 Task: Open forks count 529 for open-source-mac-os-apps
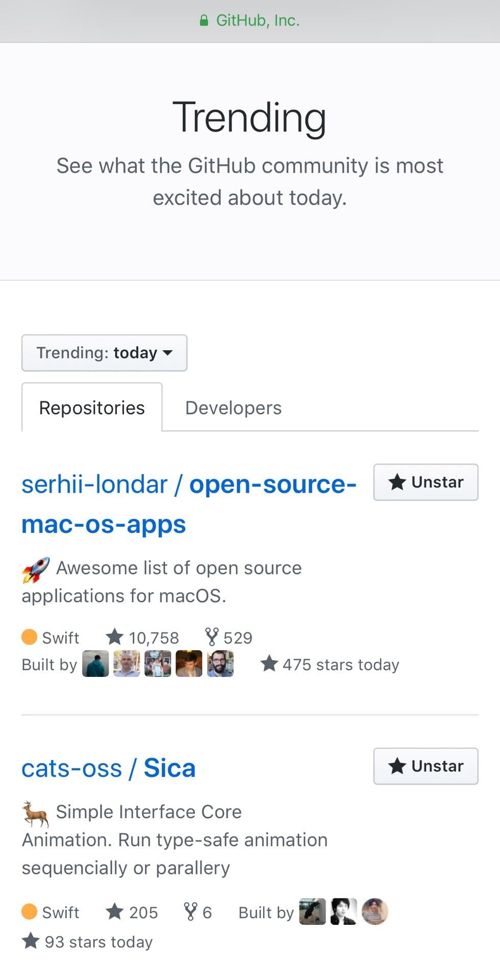coord(229,638)
